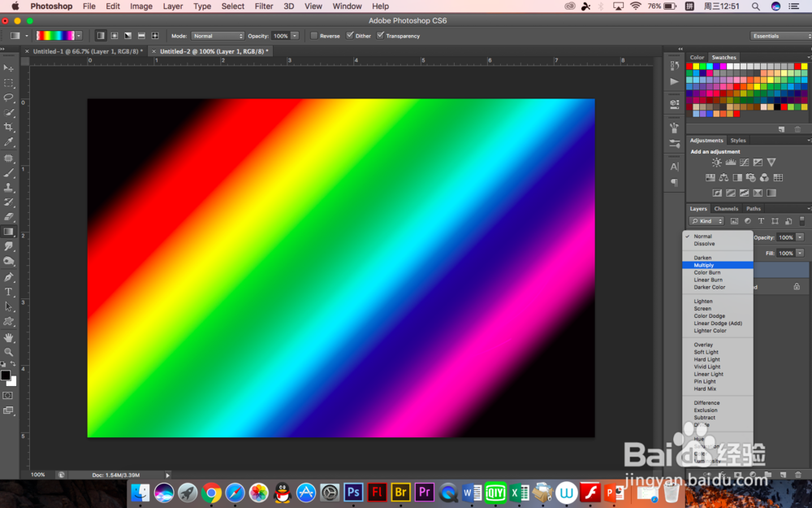Click the gradient preview bar to edit
The image size is (812, 508).
click(x=55, y=36)
